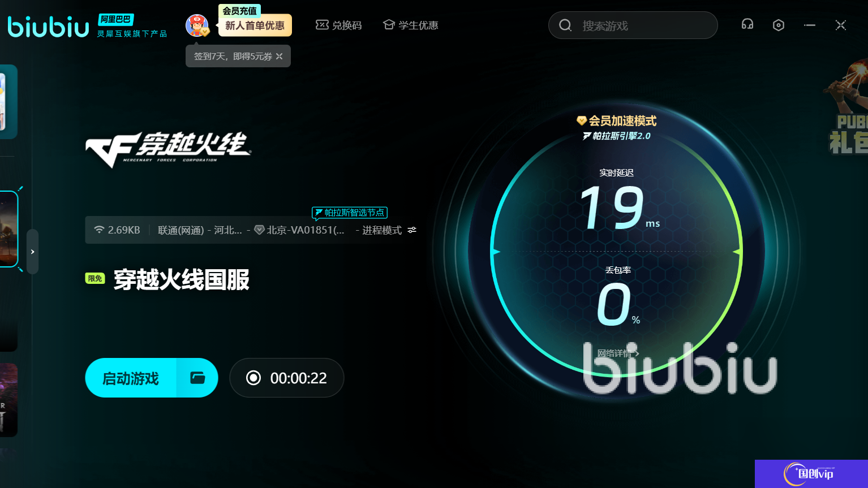
Task: Open the node adjustment sliders icon
Action: (x=412, y=230)
